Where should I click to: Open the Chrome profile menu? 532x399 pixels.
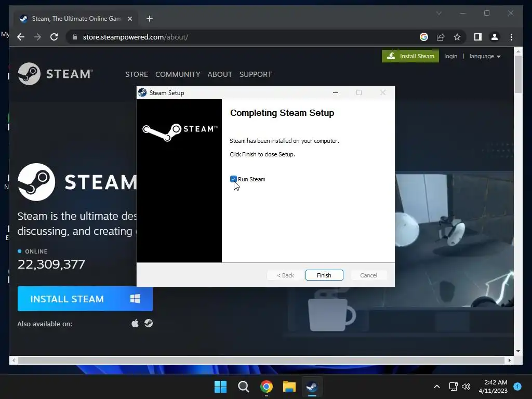(495, 37)
